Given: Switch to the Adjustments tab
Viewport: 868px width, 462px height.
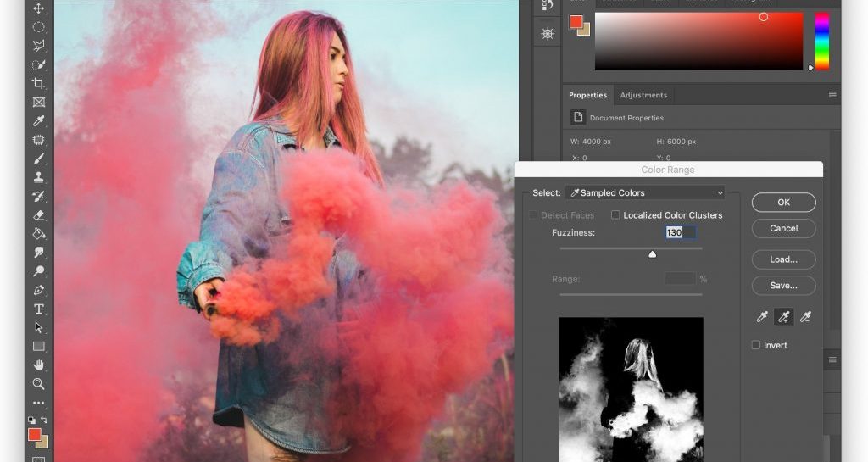Looking at the screenshot, I should tap(643, 95).
